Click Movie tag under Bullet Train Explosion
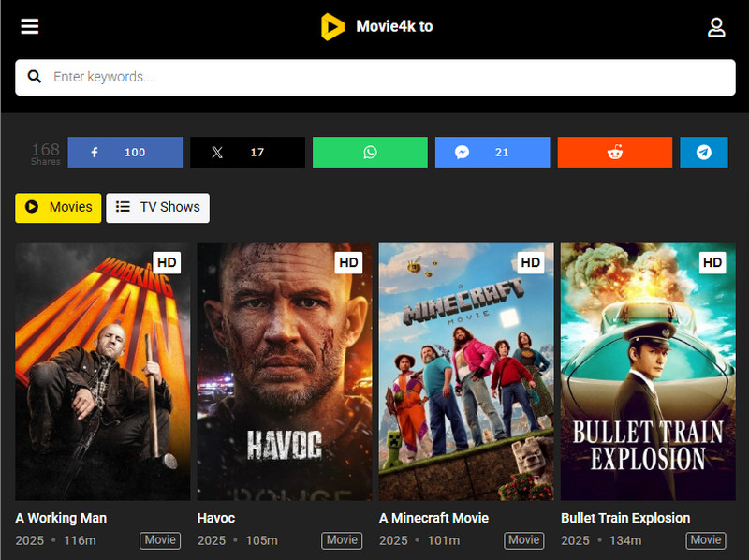 coord(706,540)
